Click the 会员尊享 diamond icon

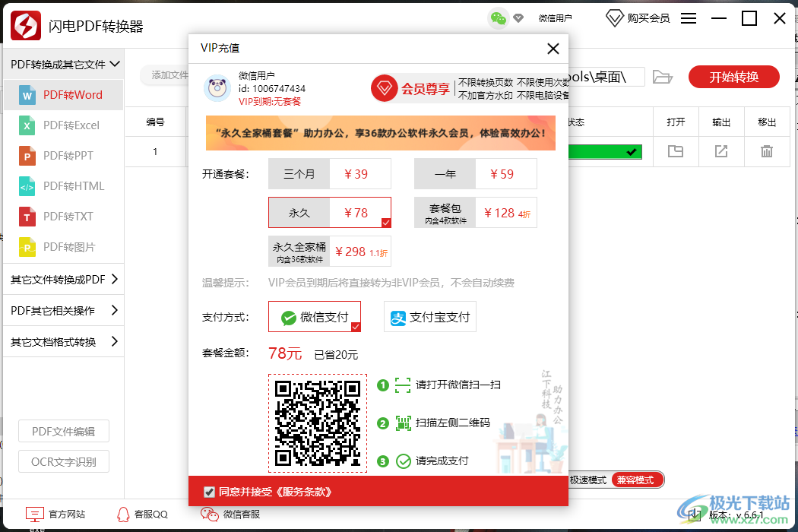(x=385, y=89)
